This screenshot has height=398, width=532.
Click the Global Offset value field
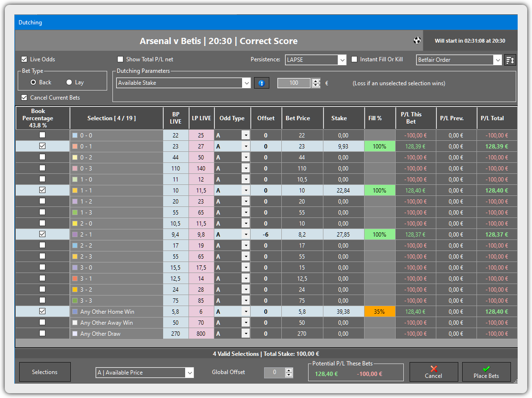click(x=275, y=372)
